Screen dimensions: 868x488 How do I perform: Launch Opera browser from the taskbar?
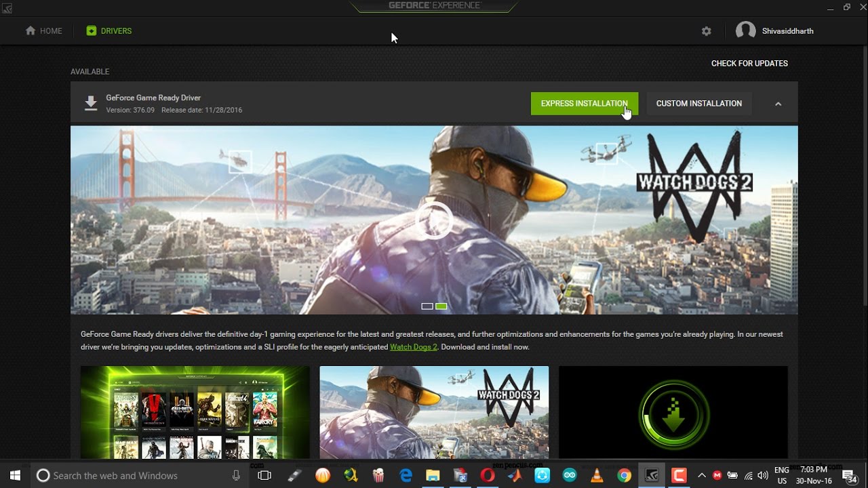(x=487, y=476)
